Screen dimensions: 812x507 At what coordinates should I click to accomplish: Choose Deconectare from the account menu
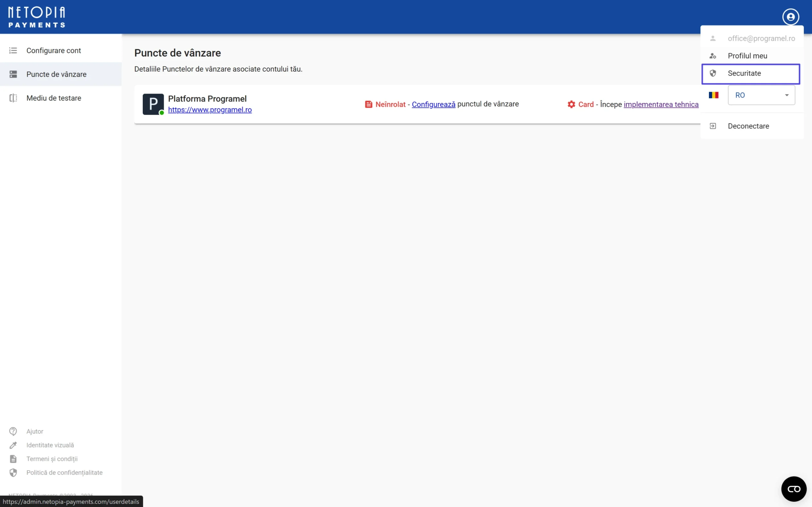point(748,126)
